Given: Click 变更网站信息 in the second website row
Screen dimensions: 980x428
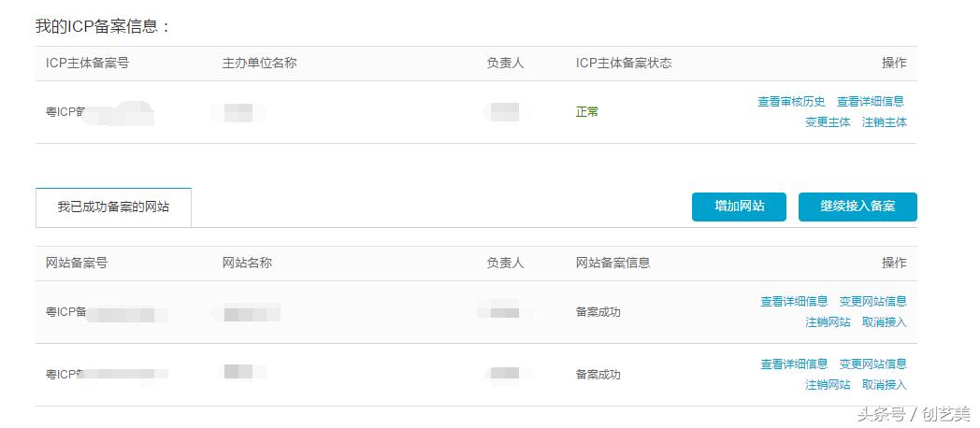Looking at the screenshot, I should [872, 364].
